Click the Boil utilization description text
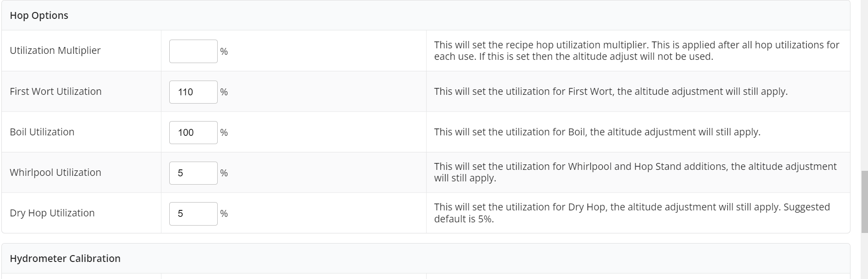This screenshot has height=279, width=868. point(597,132)
